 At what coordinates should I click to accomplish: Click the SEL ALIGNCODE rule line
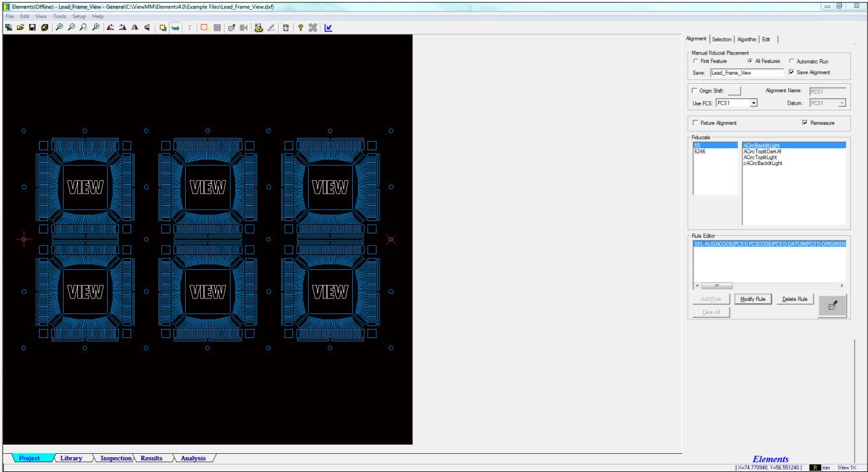click(769, 243)
